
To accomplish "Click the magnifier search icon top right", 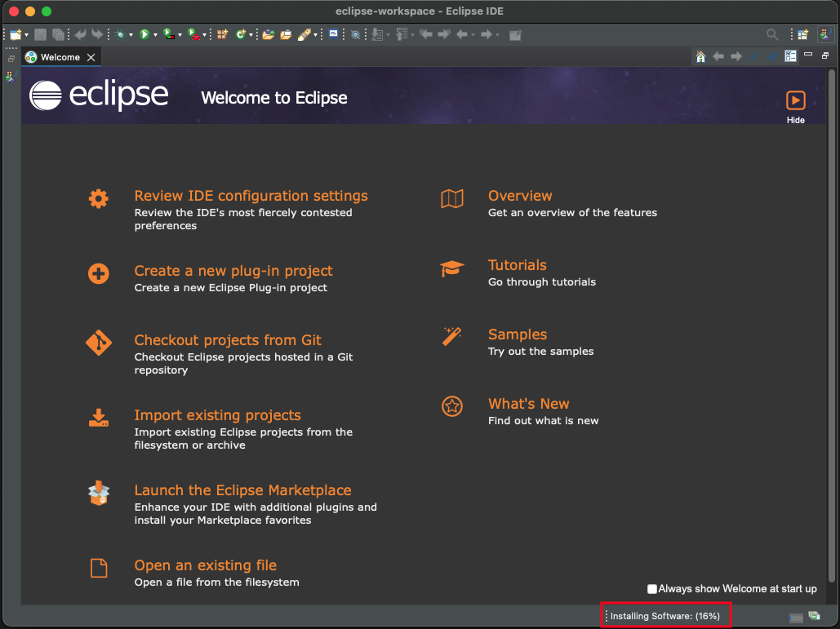I will click(x=772, y=35).
